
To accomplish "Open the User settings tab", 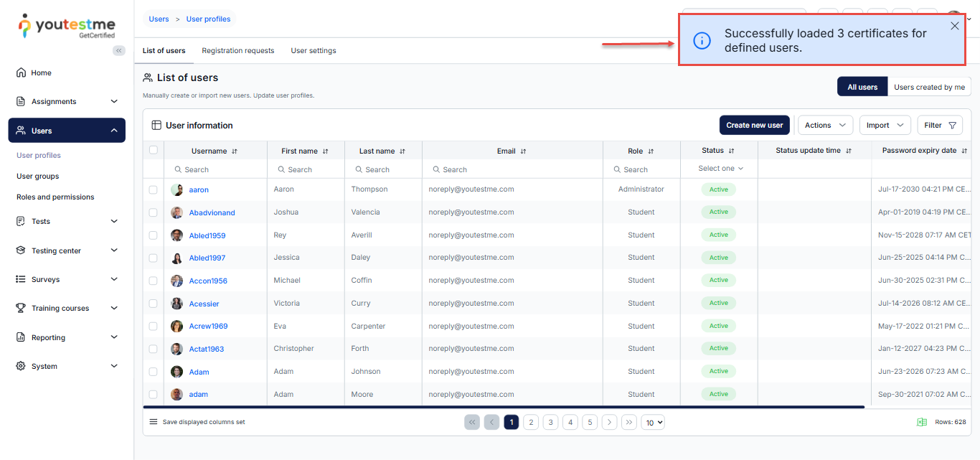I will [x=313, y=51].
